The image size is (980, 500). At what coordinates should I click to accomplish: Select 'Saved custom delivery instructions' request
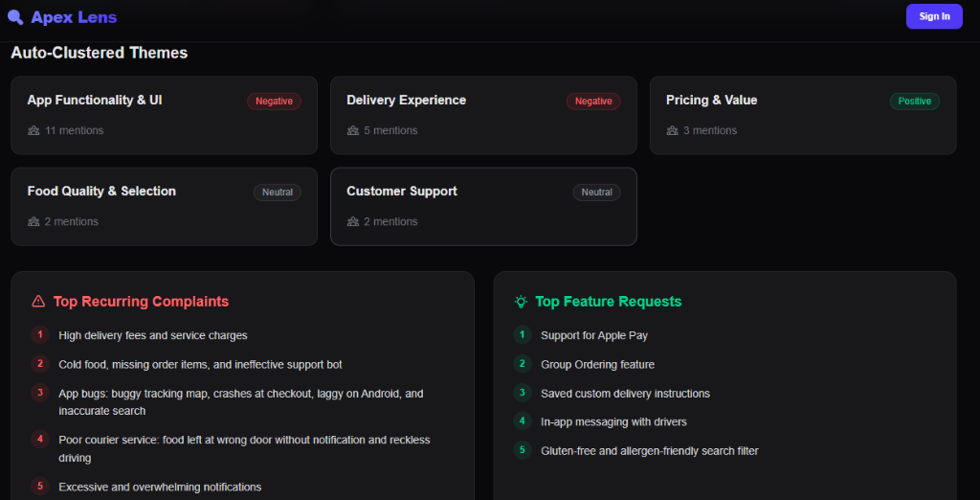(x=626, y=394)
